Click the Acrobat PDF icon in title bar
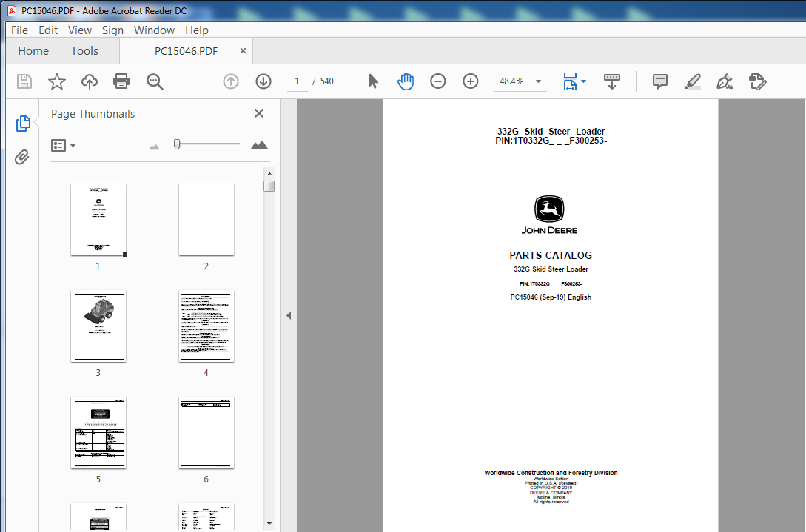This screenshot has width=806, height=532. tap(12, 10)
